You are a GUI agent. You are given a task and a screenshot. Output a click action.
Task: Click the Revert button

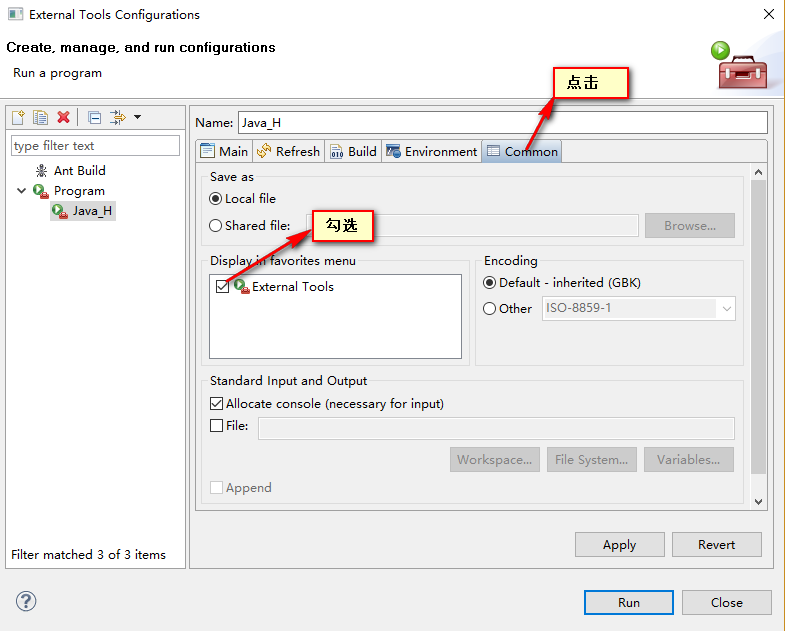pos(716,545)
